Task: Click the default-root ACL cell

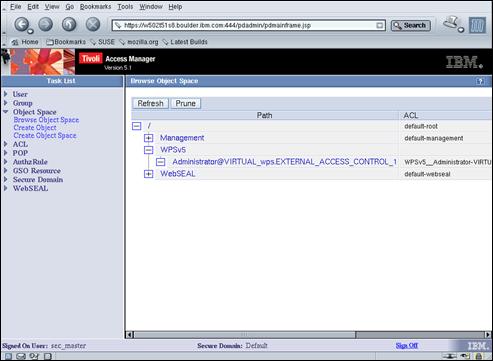Action: click(421, 126)
